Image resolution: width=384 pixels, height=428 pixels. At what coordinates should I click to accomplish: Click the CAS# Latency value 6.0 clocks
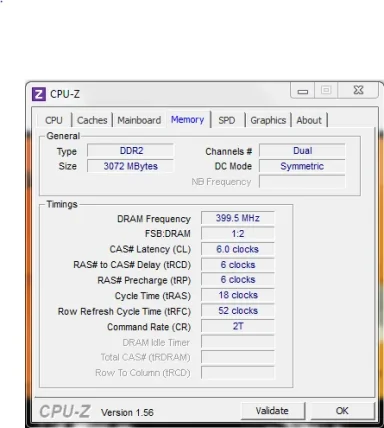pos(238,249)
